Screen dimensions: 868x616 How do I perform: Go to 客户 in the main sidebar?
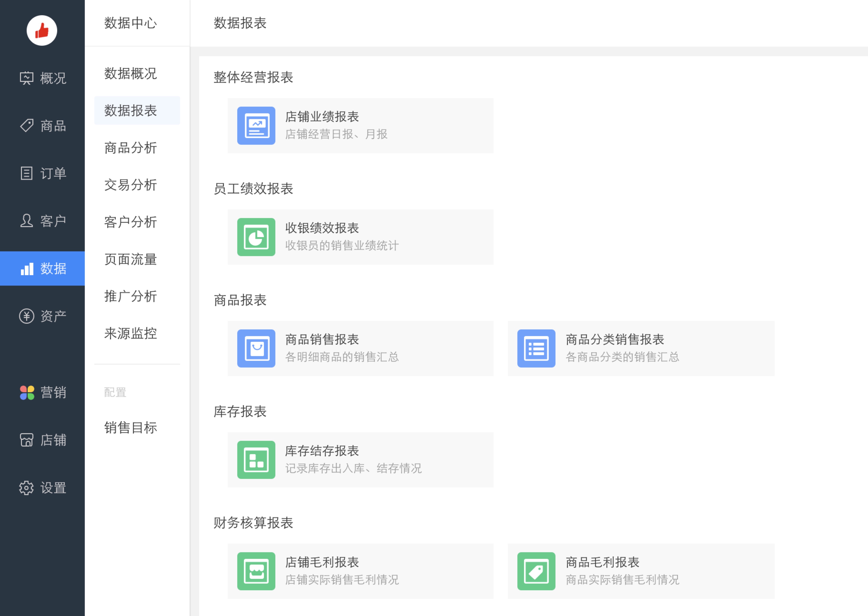click(x=42, y=221)
